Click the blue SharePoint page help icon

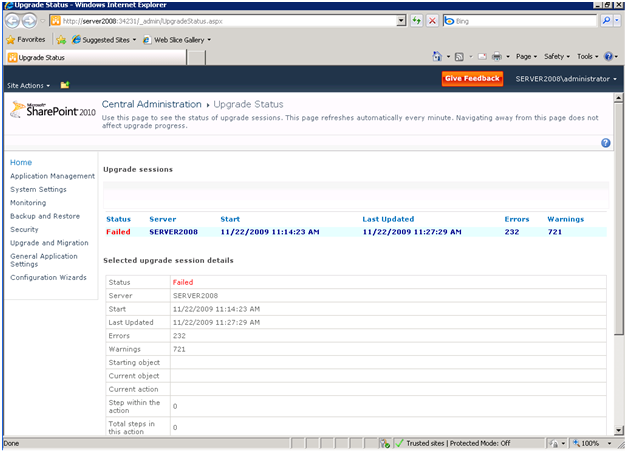pyautogui.click(x=606, y=143)
